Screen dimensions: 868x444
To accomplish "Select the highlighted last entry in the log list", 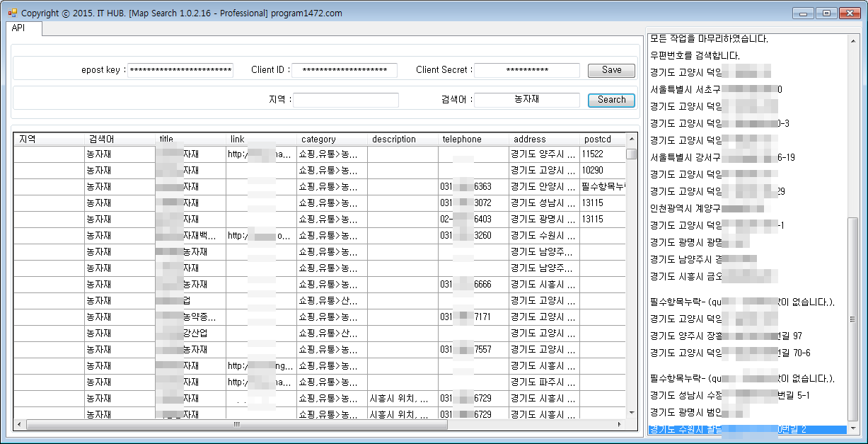I will pos(747,429).
